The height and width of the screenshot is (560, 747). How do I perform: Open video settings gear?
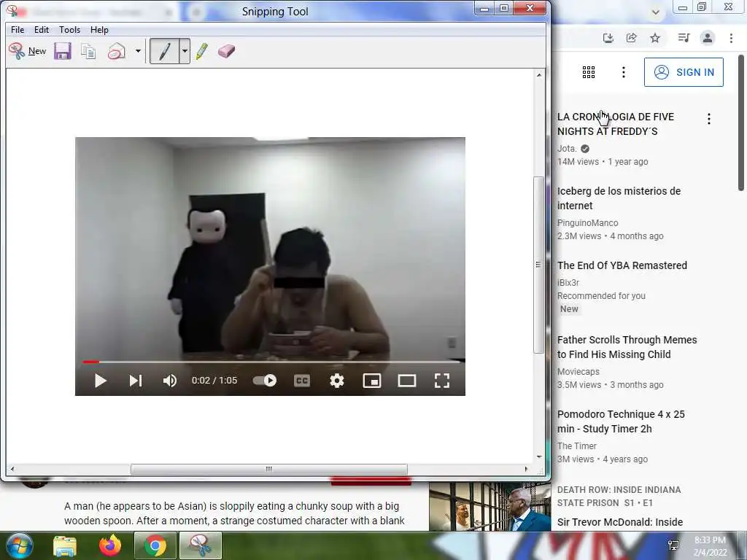click(337, 381)
